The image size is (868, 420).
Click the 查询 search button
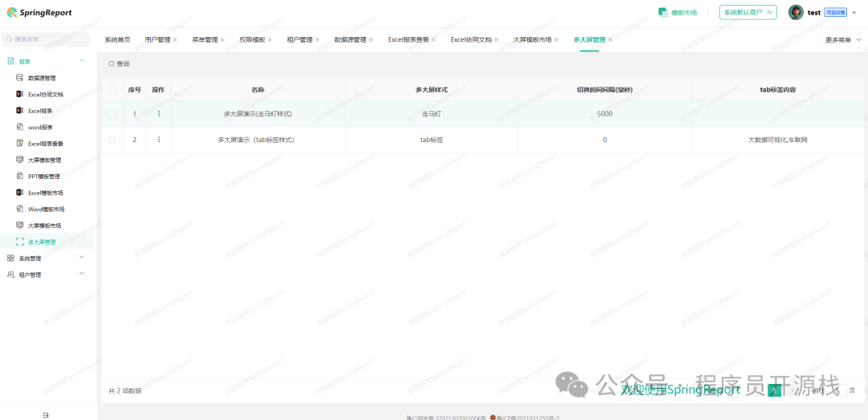pyautogui.click(x=119, y=64)
